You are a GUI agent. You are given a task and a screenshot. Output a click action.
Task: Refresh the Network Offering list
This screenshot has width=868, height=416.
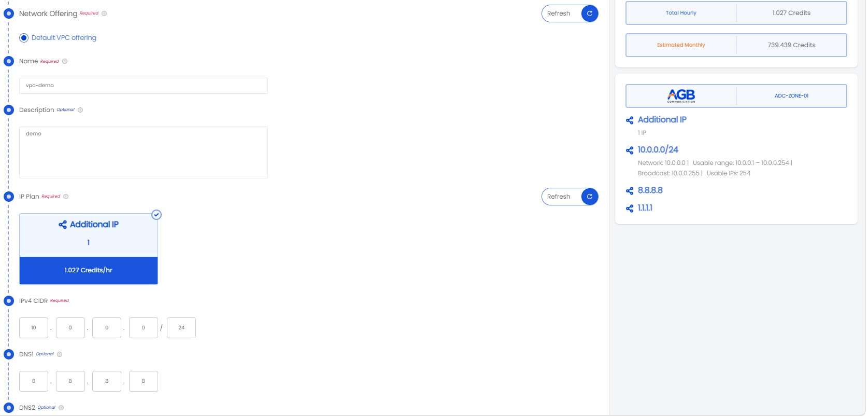click(570, 13)
